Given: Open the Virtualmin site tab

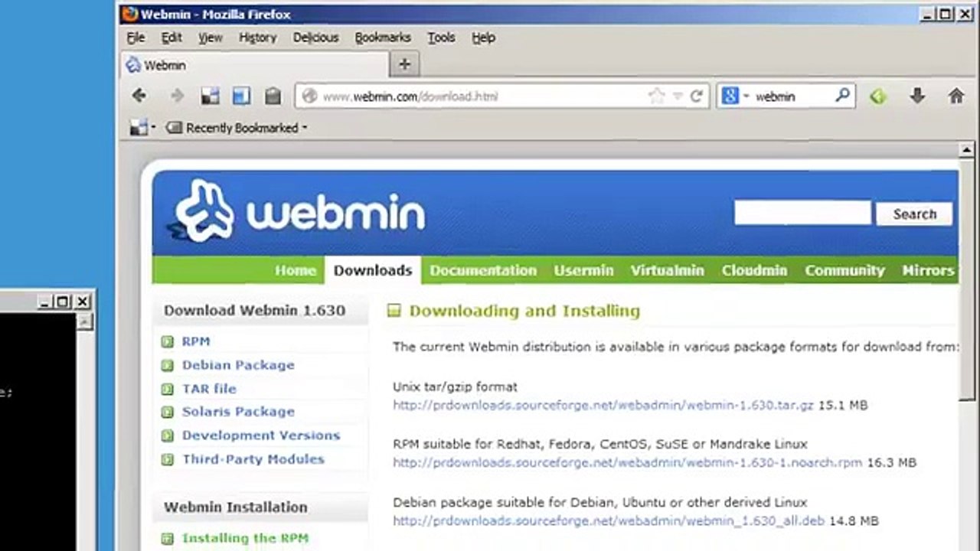Looking at the screenshot, I should pos(668,270).
